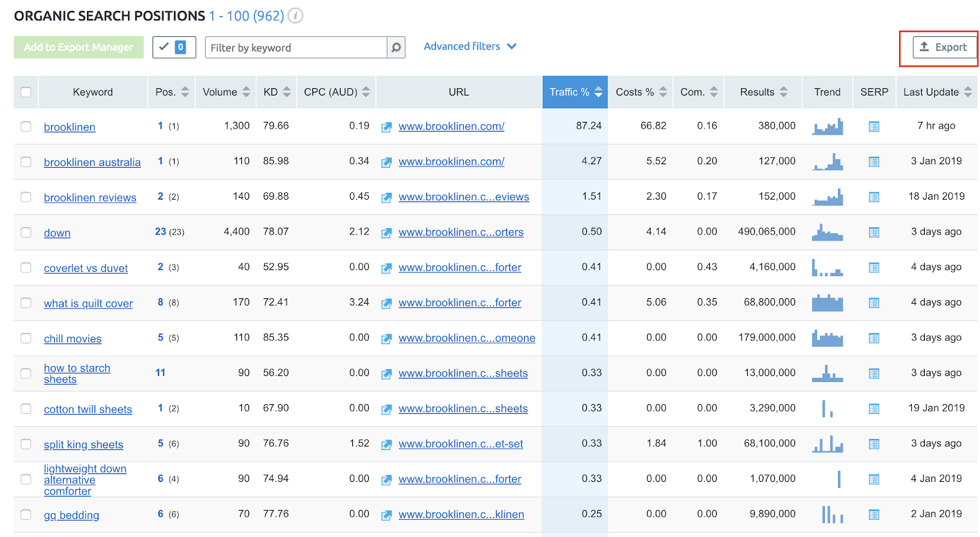Open SERP snapshot for how to starch sheets
980x537 pixels.
tap(874, 374)
